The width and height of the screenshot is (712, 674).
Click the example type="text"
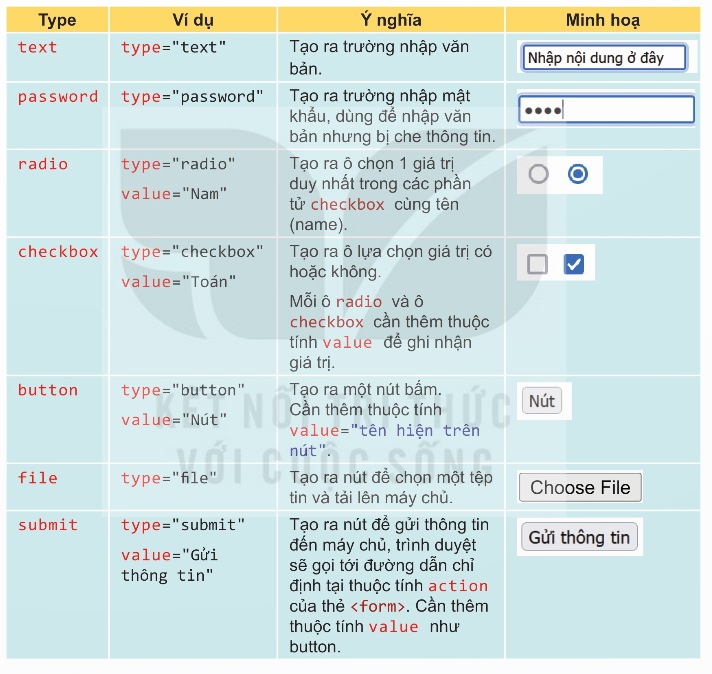point(173,47)
